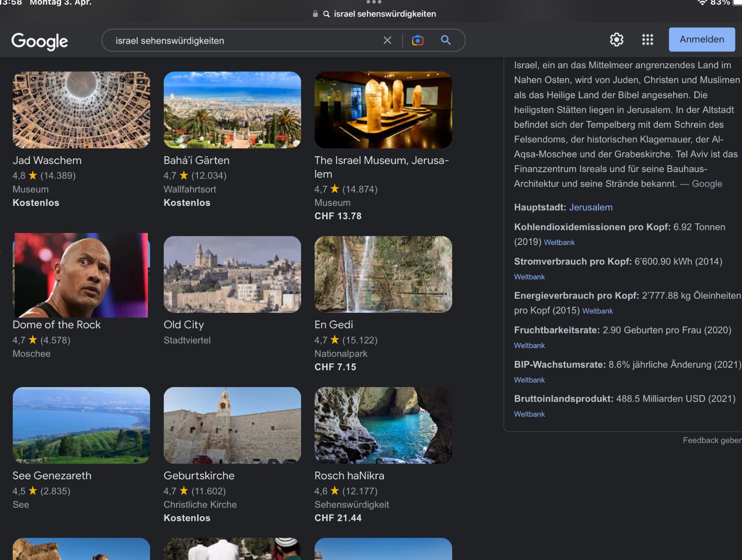Click the magnifying glass search icon

446,40
